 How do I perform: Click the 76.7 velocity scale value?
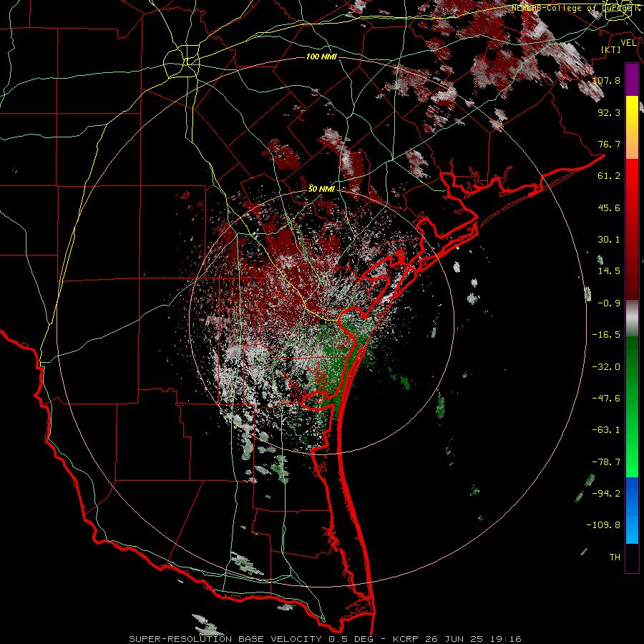tap(609, 144)
